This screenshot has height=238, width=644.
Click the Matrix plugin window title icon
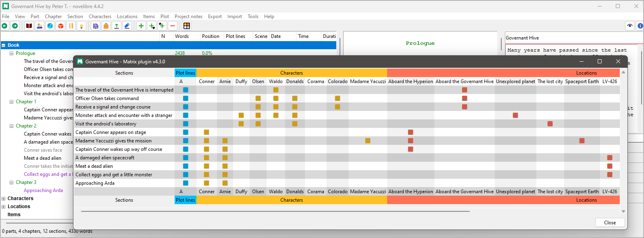[80, 61]
